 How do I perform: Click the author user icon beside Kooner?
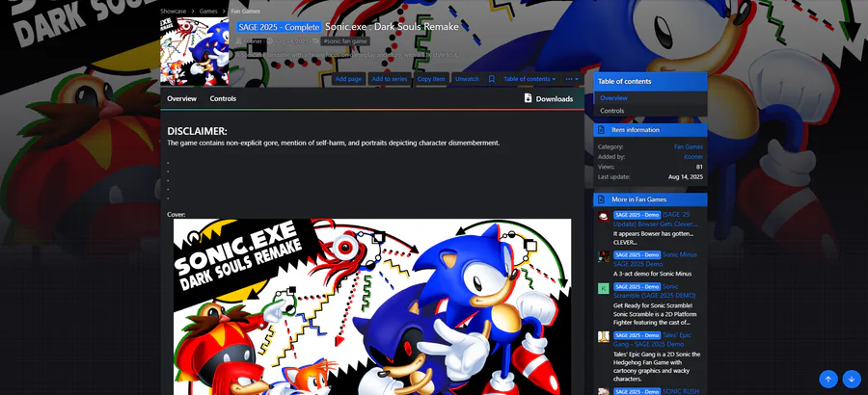pyautogui.click(x=239, y=41)
